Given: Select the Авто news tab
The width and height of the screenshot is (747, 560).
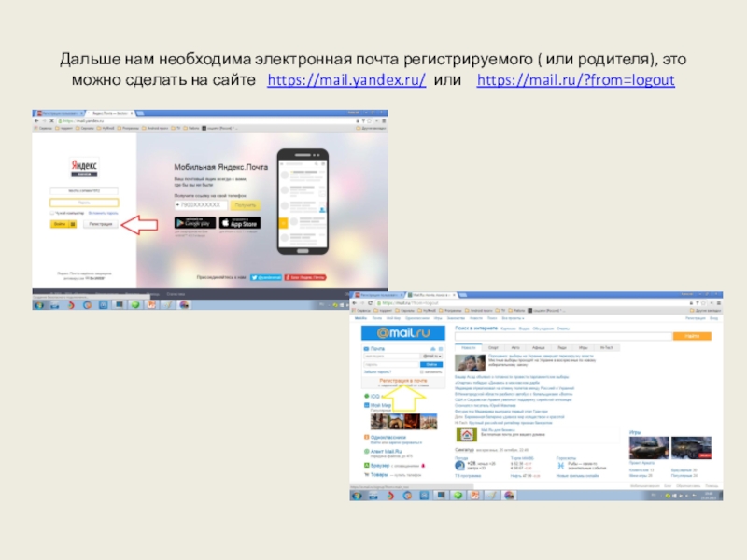Looking at the screenshot, I should click(514, 346).
